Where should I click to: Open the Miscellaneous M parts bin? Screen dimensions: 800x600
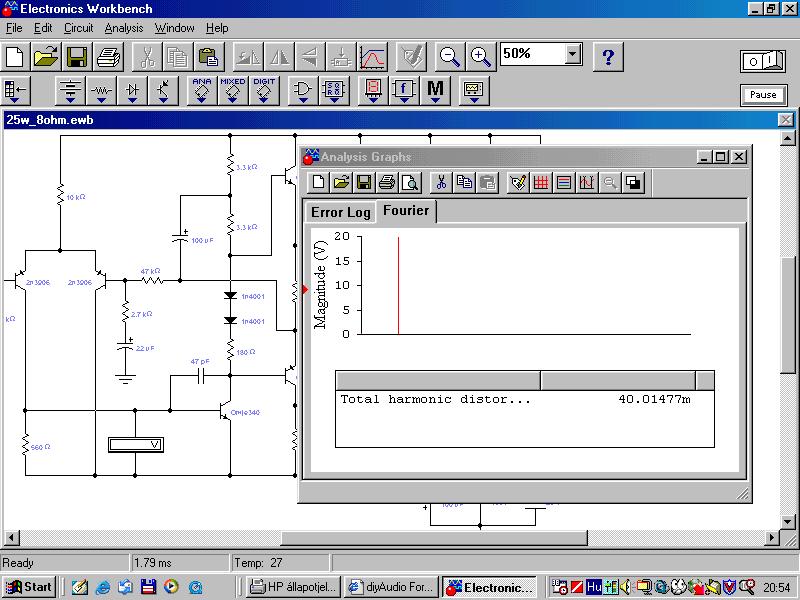pos(435,91)
